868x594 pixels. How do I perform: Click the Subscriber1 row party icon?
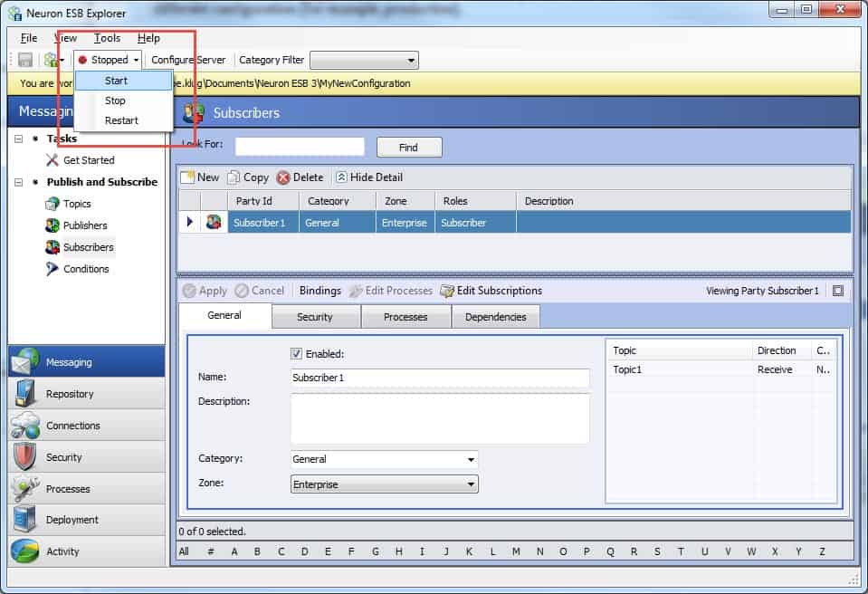214,222
